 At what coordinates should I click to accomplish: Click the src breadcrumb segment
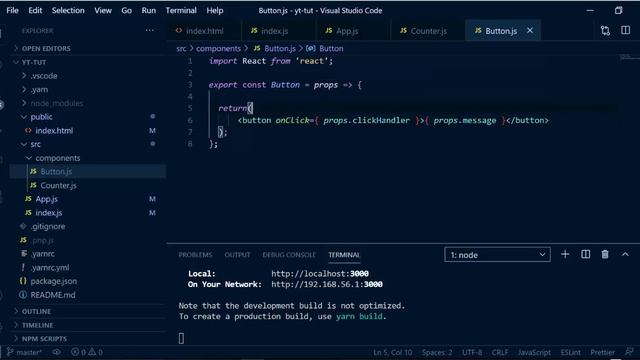(181, 49)
